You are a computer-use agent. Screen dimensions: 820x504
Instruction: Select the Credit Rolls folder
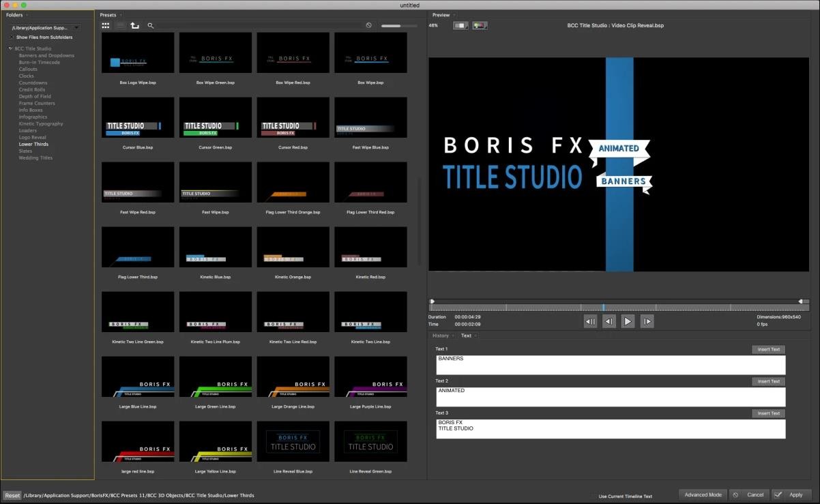click(x=31, y=89)
